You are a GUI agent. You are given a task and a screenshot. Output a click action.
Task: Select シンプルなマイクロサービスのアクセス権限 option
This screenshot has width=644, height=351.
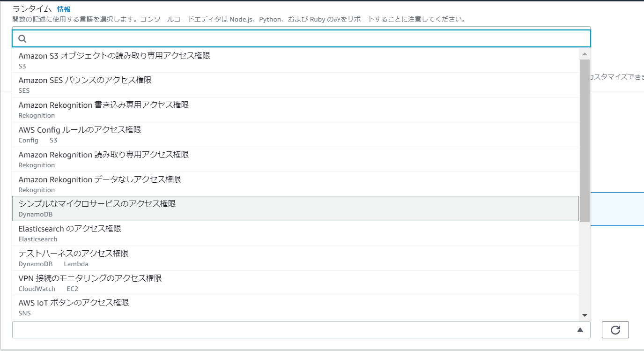coord(296,209)
